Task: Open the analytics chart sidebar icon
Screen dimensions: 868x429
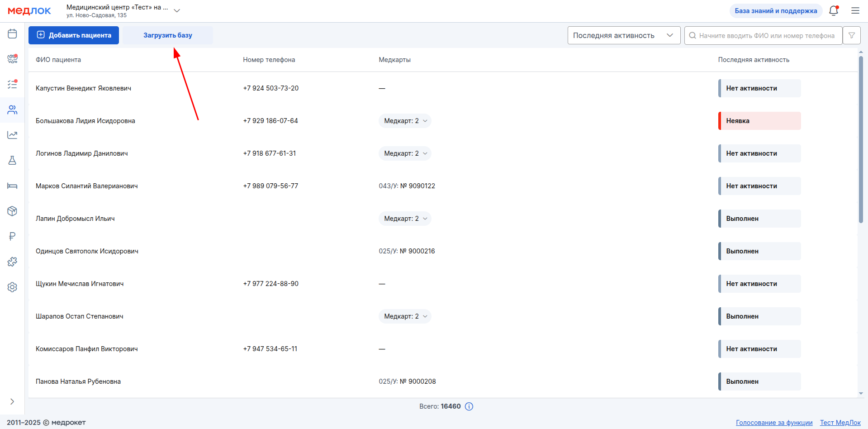Action: pyautogui.click(x=12, y=135)
